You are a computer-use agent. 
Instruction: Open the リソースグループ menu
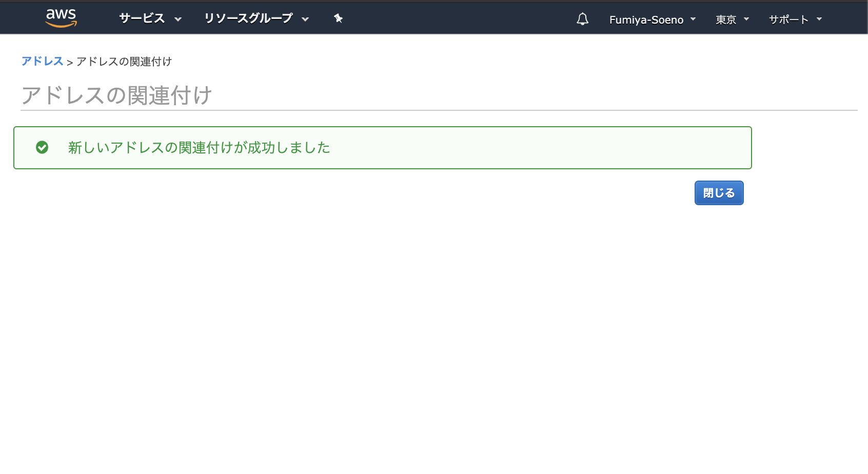click(248, 18)
